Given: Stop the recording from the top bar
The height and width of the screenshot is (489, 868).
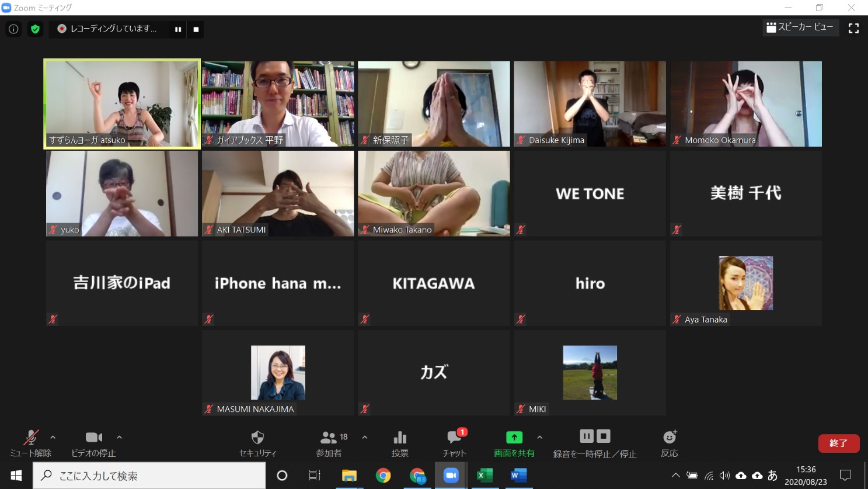Looking at the screenshot, I should pos(196,29).
